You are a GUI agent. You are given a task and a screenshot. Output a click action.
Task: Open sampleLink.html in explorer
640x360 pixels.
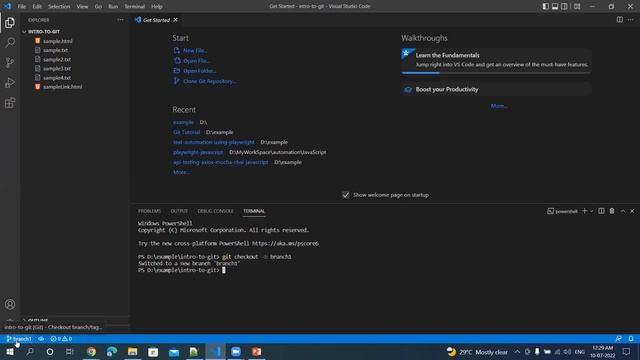(x=62, y=87)
